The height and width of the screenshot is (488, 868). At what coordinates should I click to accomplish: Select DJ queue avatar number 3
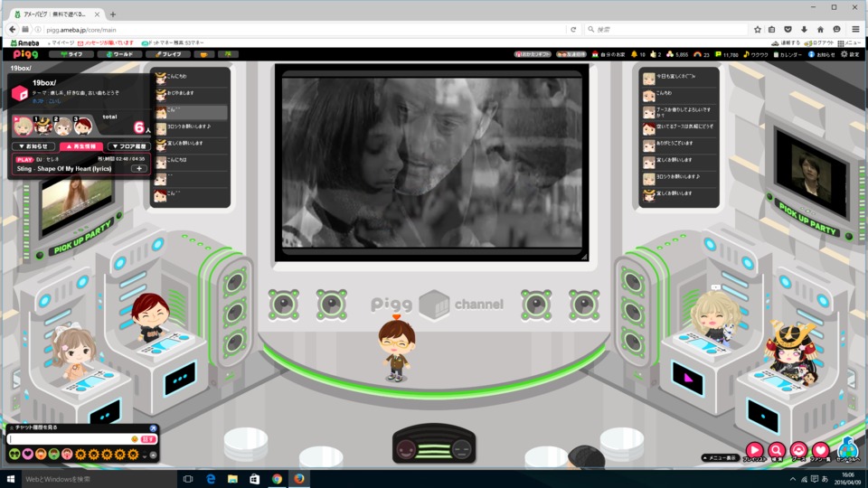coord(83,127)
